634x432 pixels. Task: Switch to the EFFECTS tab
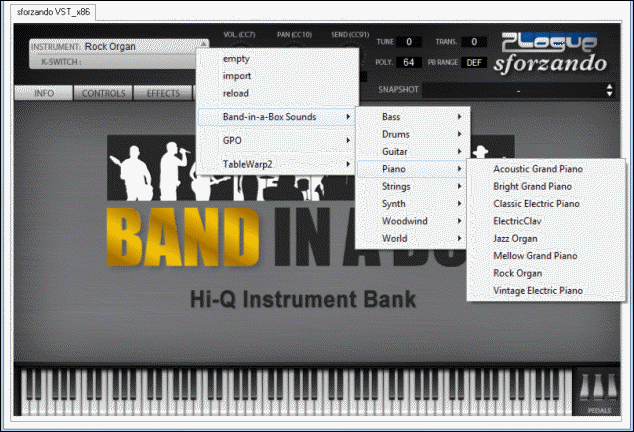point(163,93)
